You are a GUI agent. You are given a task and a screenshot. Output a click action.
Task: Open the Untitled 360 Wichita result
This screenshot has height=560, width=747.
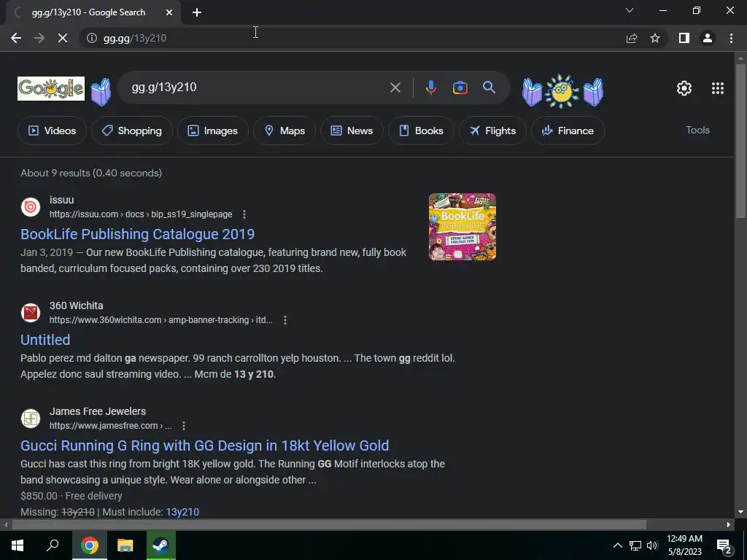[45, 340]
